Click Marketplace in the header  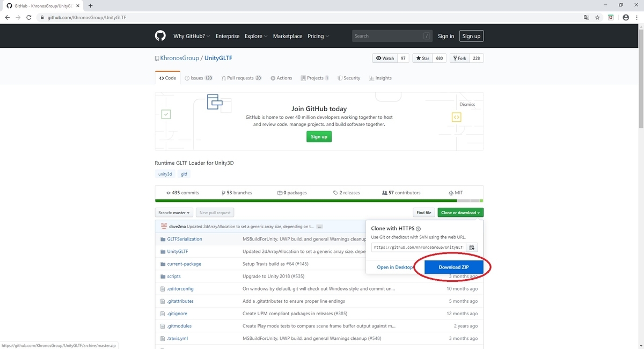[x=288, y=36]
